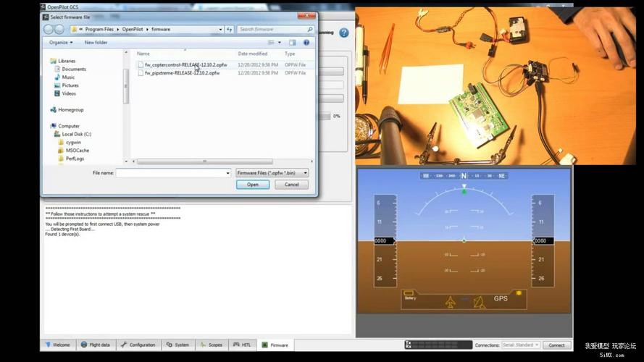Viewport: 644px width, 362px height.
Task: Open Pictures library
Action: (70, 85)
